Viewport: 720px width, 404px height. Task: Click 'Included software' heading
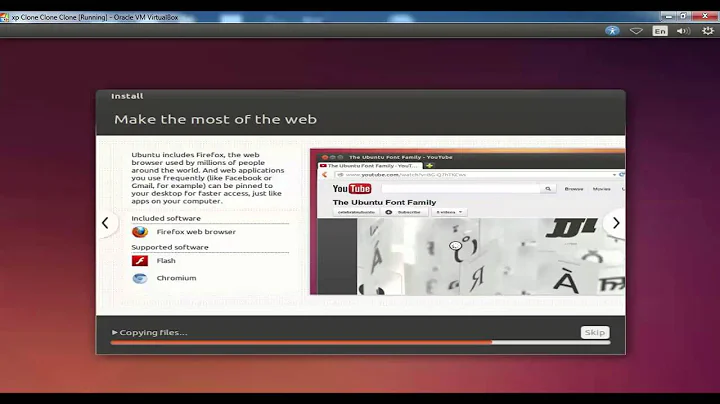click(x=166, y=219)
